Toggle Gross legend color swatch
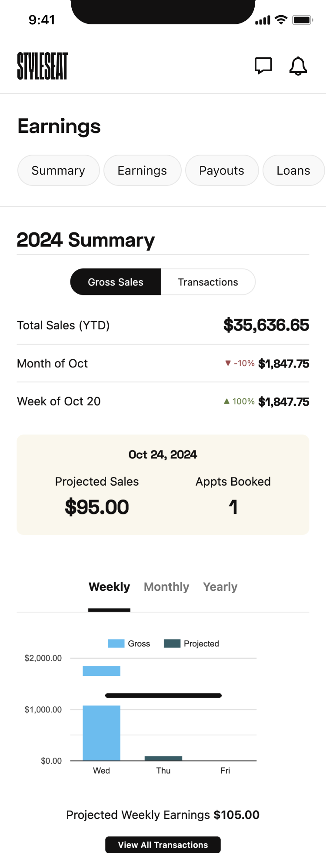 [x=116, y=643]
